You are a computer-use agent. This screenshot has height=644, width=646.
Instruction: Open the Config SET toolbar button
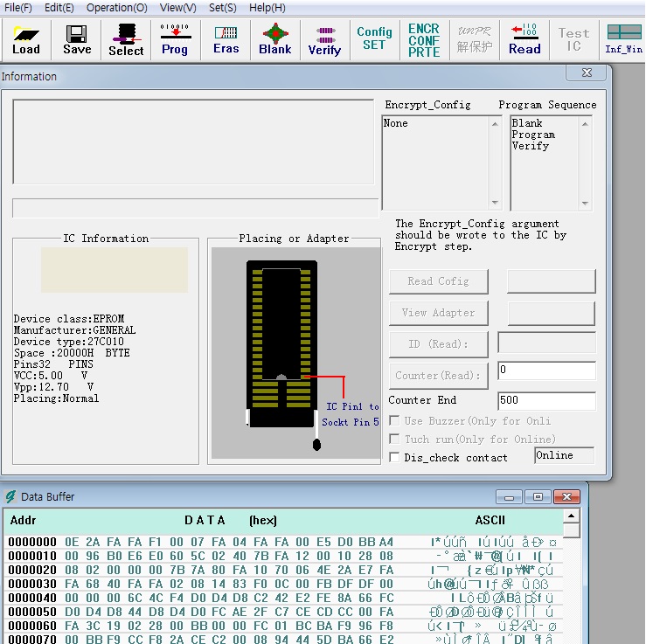click(x=374, y=40)
